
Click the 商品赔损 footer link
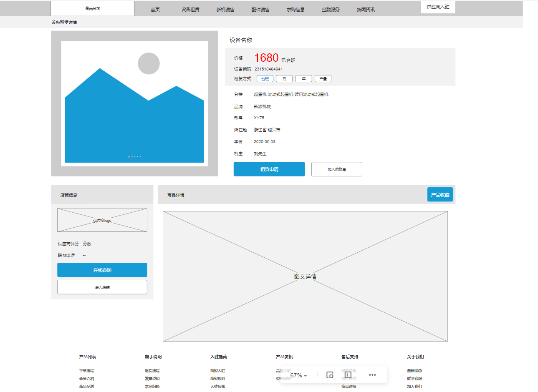click(x=349, y=387)
